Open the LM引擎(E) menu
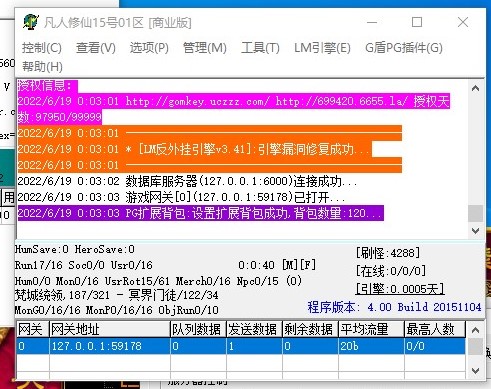Screen dimensions: 491x389 tap(322, 48)
